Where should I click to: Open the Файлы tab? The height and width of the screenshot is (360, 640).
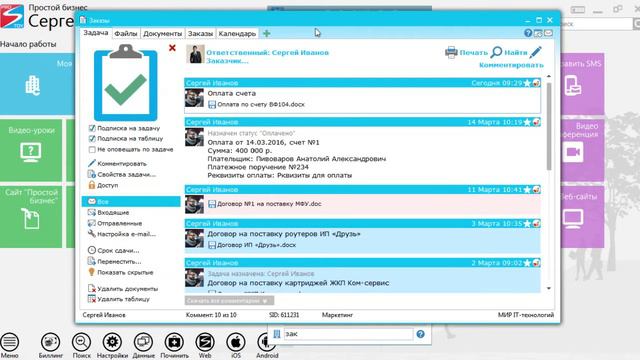[125, 33]
